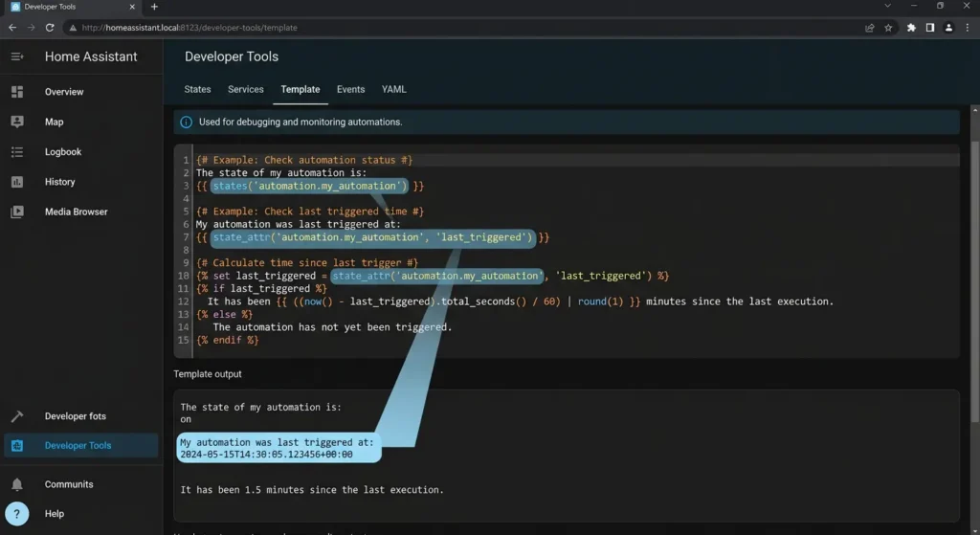Click the 'last_triggered' string on line 10
Screen dimensions: 980x535
603,276
